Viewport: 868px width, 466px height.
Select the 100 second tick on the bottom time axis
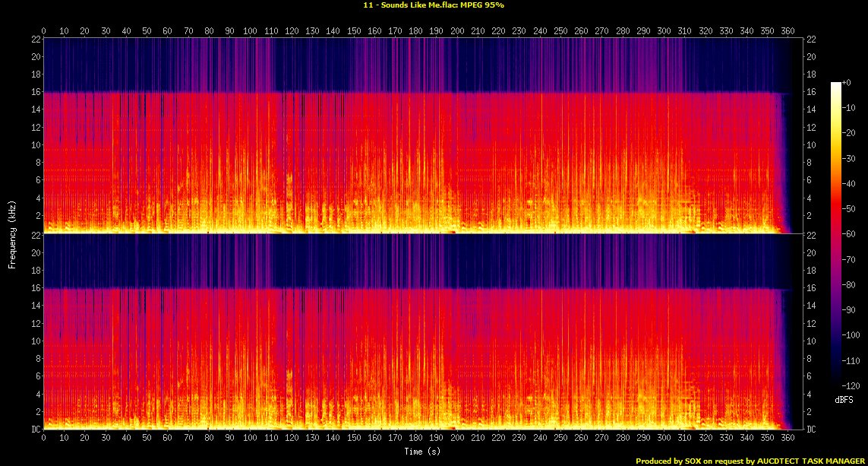[250, 438]
